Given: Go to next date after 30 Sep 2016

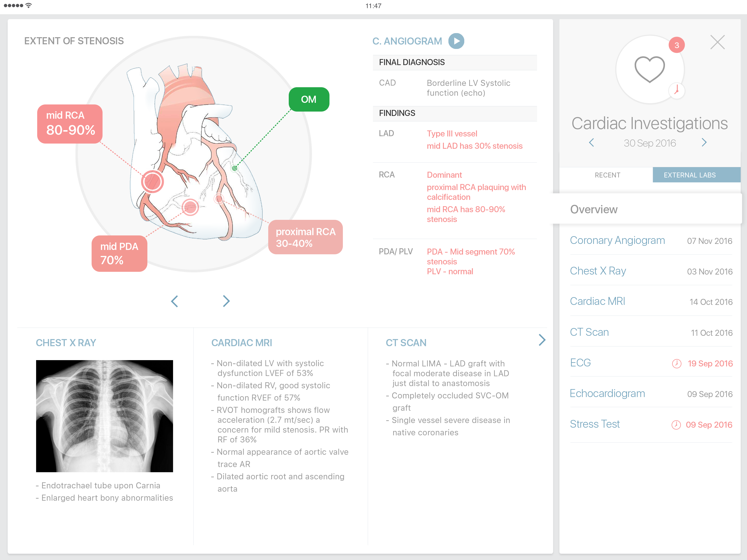Looking at the screenshot, I should pos(704,142).
